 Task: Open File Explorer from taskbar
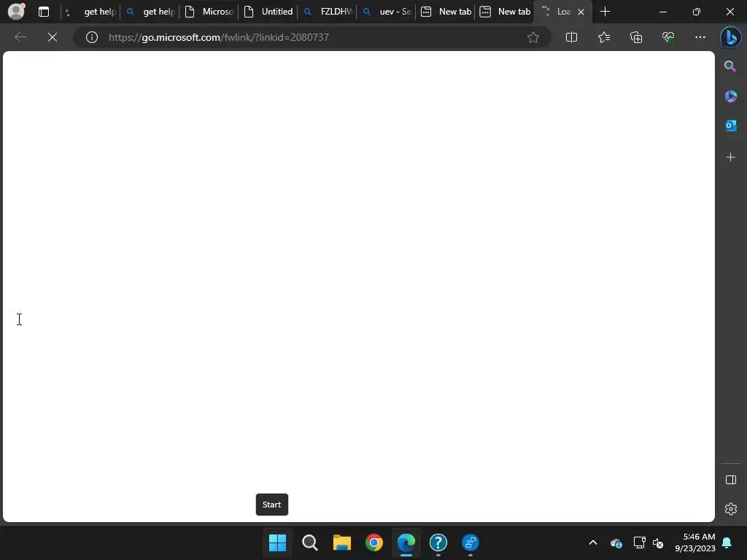(x=341, y=542)
